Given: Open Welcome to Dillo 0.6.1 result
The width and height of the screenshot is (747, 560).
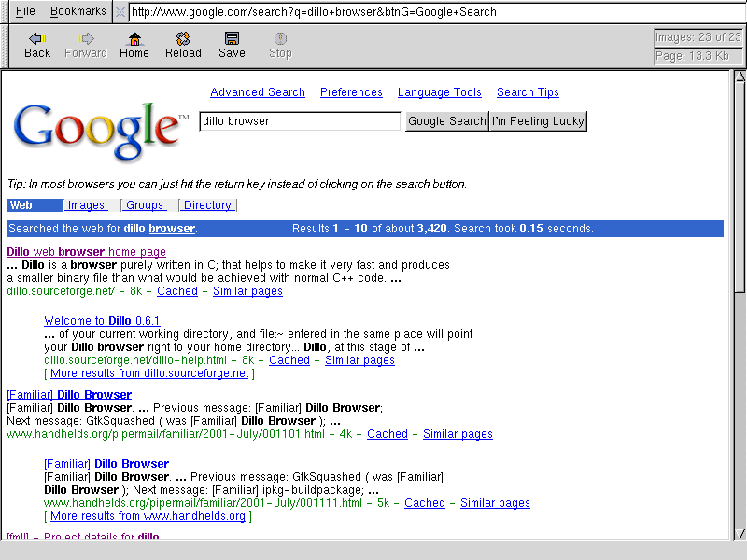Looking at the screenshot, I should tap(102, 320).
